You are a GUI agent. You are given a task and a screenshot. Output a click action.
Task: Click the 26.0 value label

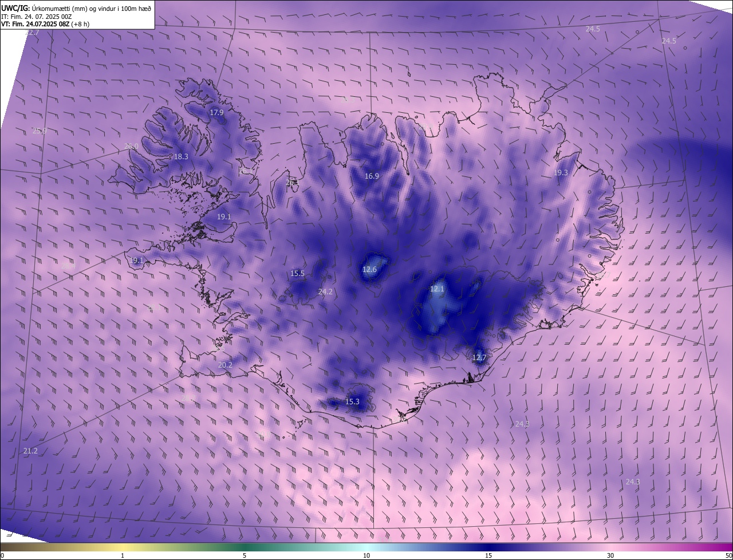(x=131, y=147)
